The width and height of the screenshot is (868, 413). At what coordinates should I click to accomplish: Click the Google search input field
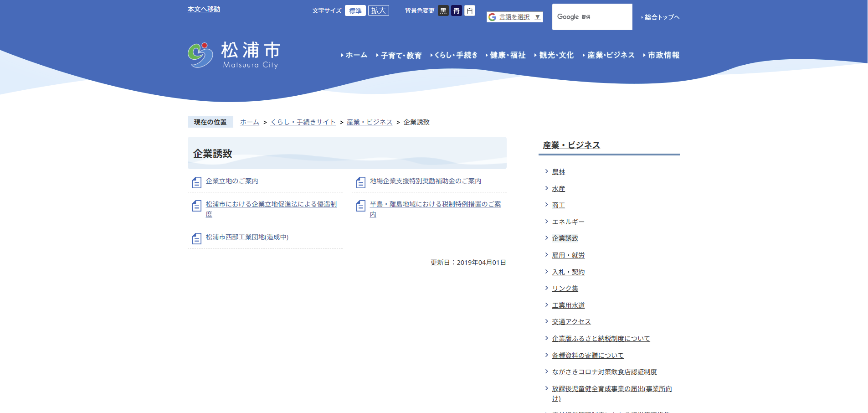pos(592,17)
